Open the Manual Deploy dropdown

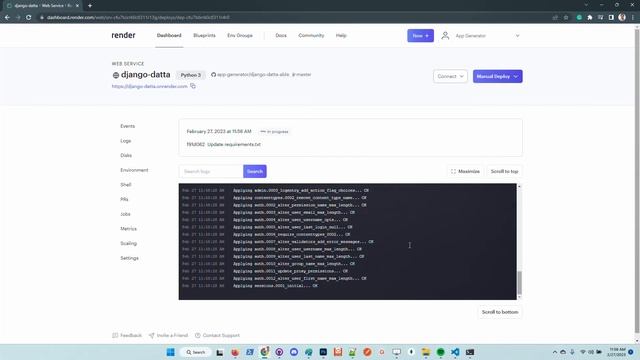click(x=498, y=76)
